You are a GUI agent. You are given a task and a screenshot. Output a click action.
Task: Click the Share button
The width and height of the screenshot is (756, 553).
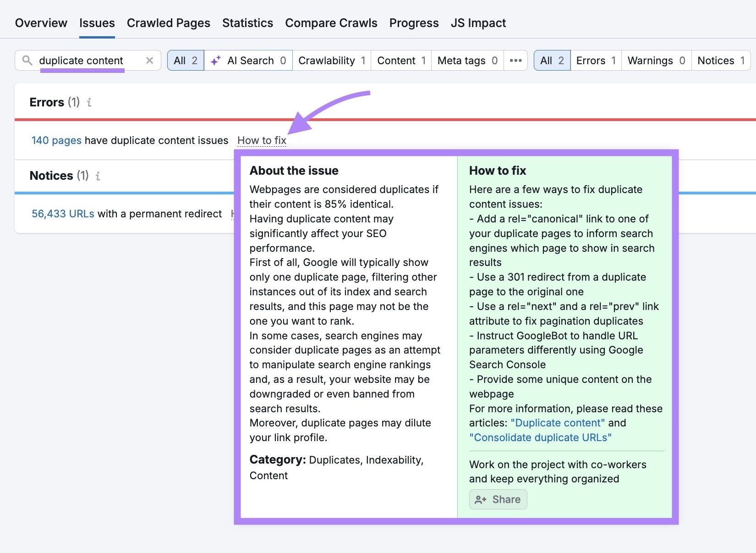coord(498,499)
